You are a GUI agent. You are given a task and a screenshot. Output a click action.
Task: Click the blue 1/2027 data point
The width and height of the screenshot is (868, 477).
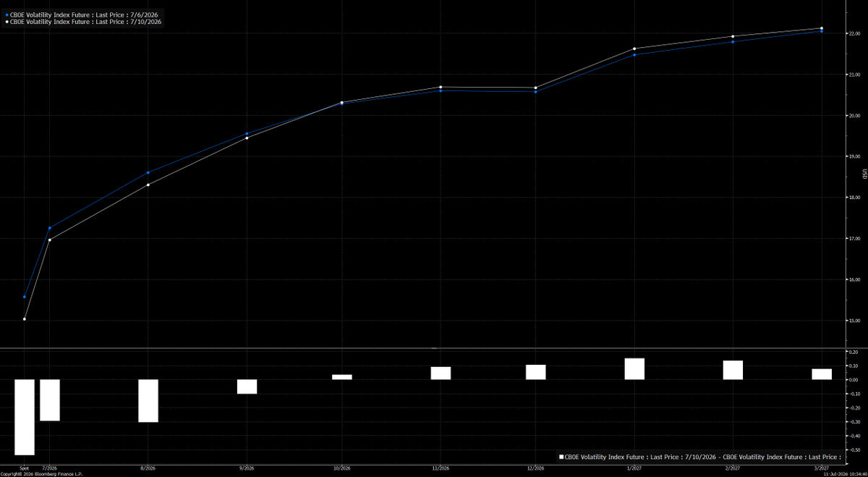634,55
